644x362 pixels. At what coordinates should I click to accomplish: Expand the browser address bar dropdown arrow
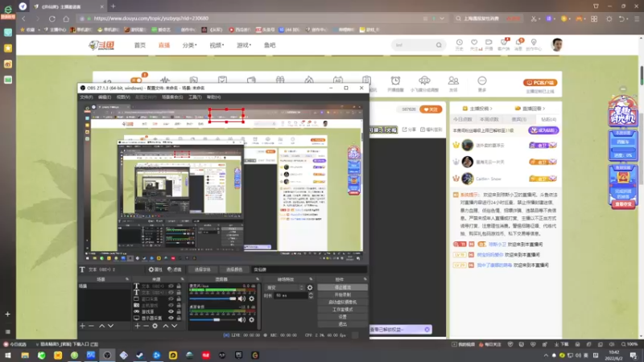(x=442, y=19)
